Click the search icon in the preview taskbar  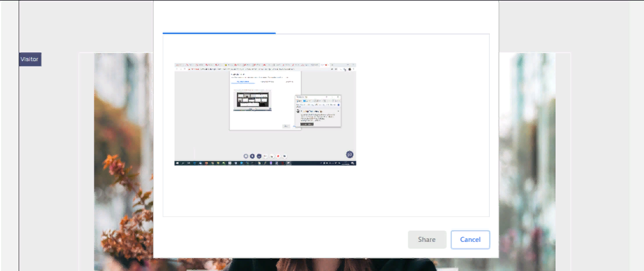pyautogui.click(x=183, y=163)
